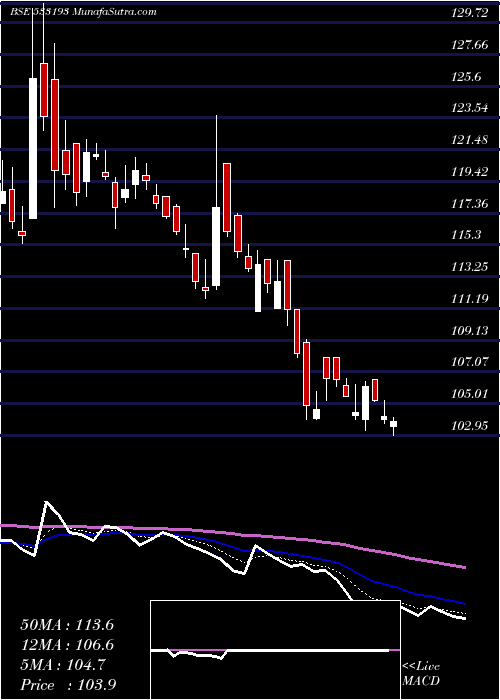
Task: Click the 109.13 price axis label
Action: click(x=469, y=331)
